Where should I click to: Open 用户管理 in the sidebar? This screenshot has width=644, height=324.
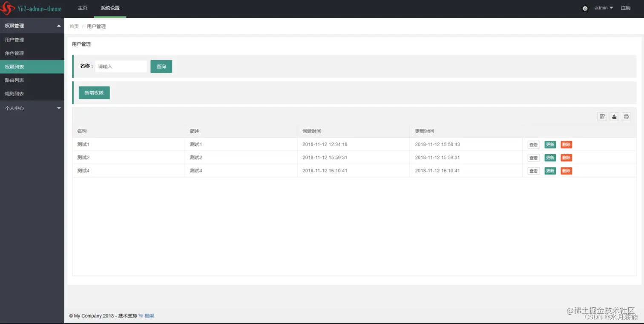click(32, 40)
